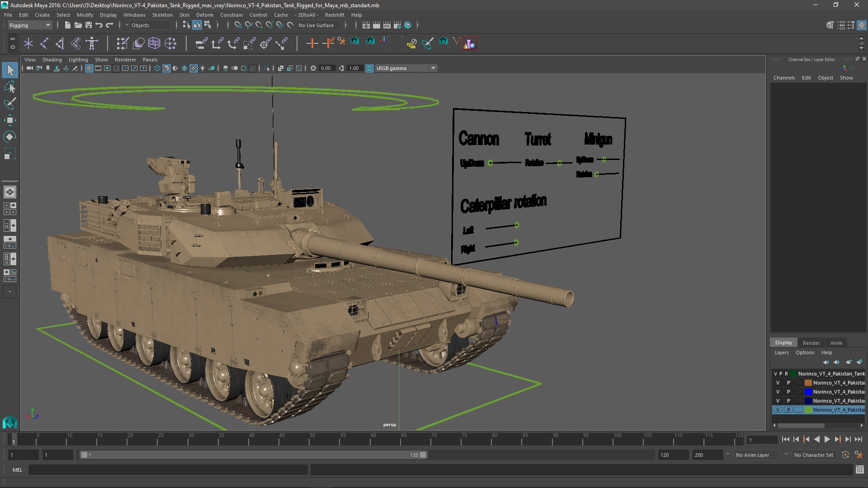Click the IPR render icon
This screenshot has width=868, height=488.
[x=387, y=25]
